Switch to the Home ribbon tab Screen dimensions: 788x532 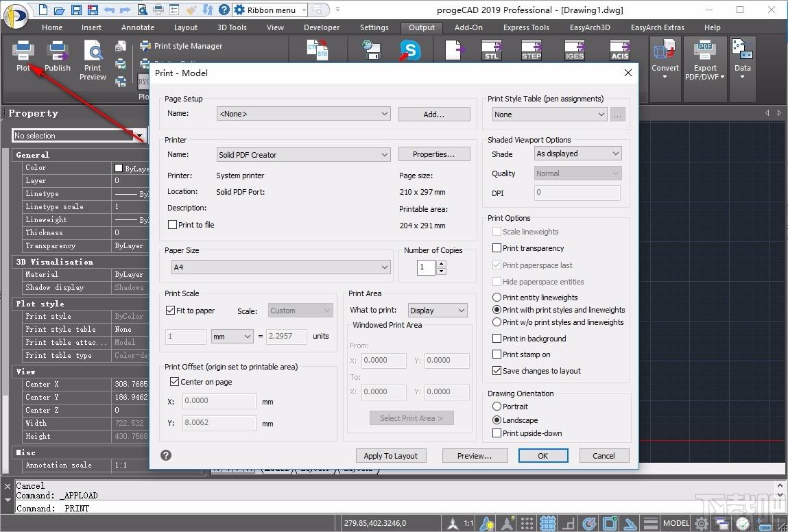[x=52, y=27]
